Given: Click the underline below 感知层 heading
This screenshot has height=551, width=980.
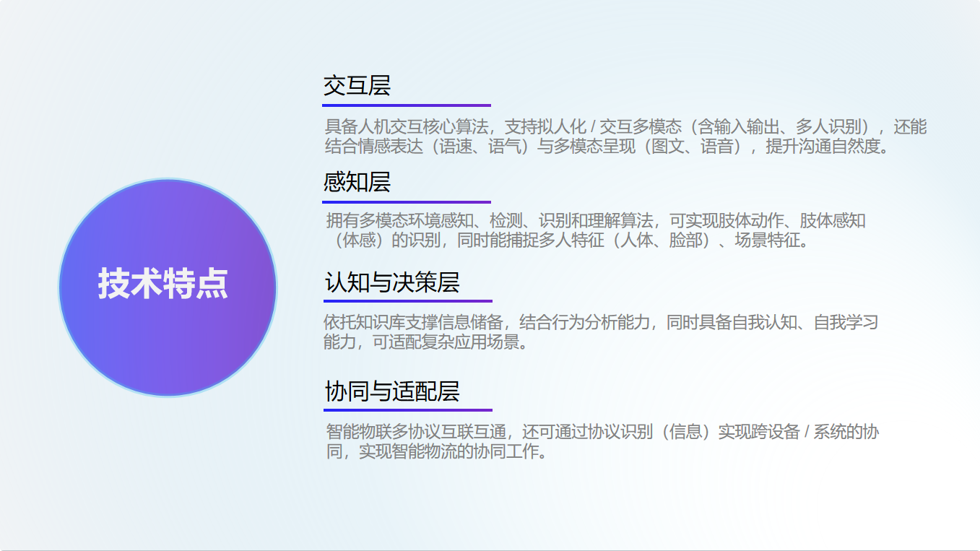Looking at the screenshot, I should pyautogui.click(x=407, y=202).
